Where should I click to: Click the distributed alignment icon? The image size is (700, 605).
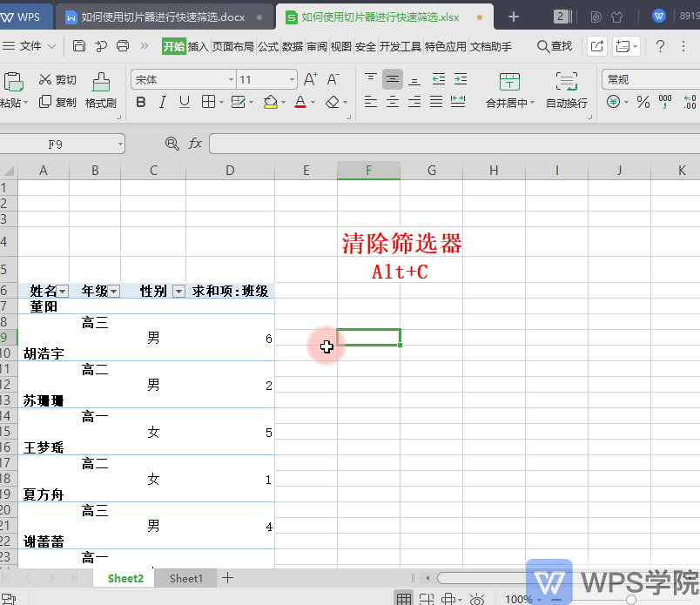(458, 102)
